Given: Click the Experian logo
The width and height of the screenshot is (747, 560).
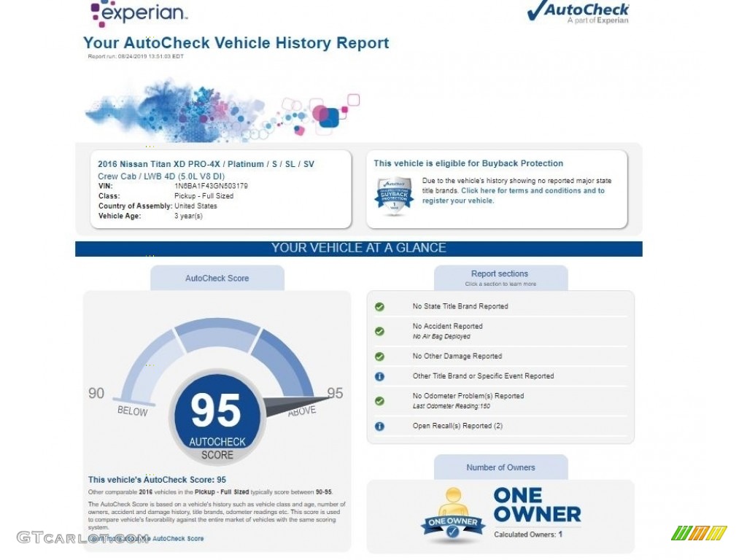Looking at the screenshot, I should (139, 13).
